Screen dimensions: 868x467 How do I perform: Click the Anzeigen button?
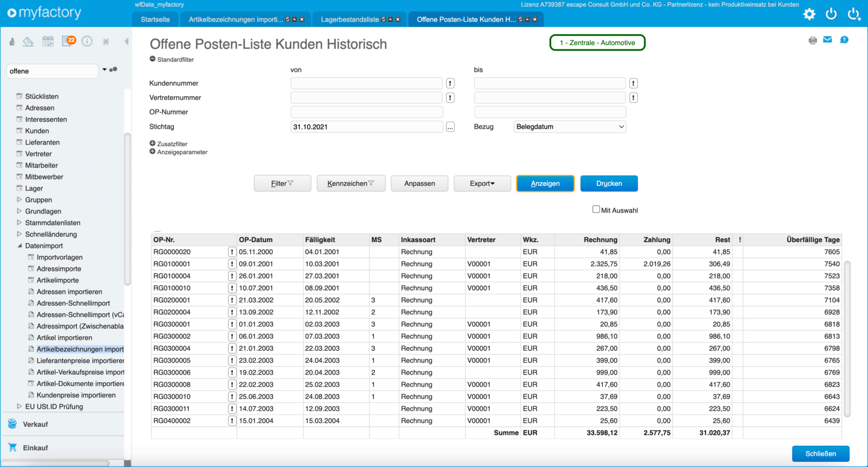point(545,184)
